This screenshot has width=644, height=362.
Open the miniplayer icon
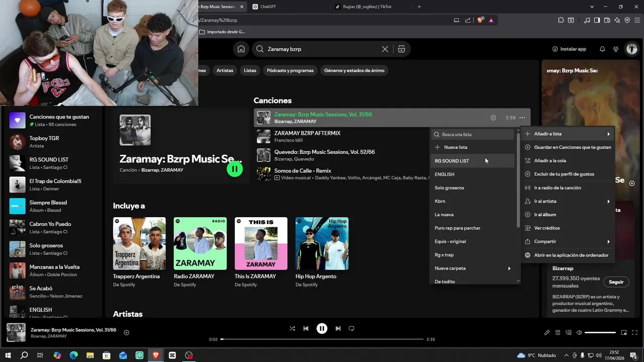[x=624, y=332]
